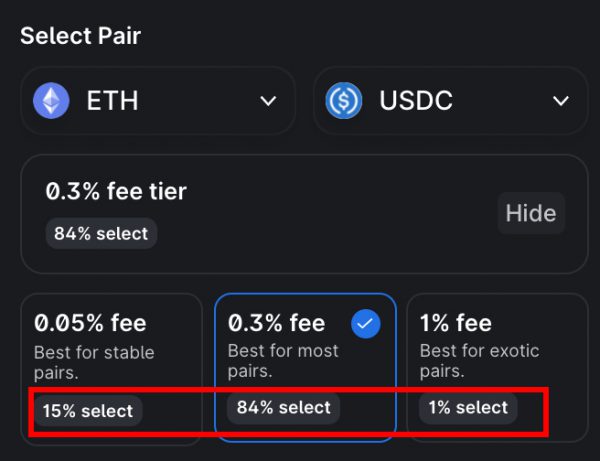Click the 'Best for most pairs' description
The image size is (600, 461).
pos(283,361)
